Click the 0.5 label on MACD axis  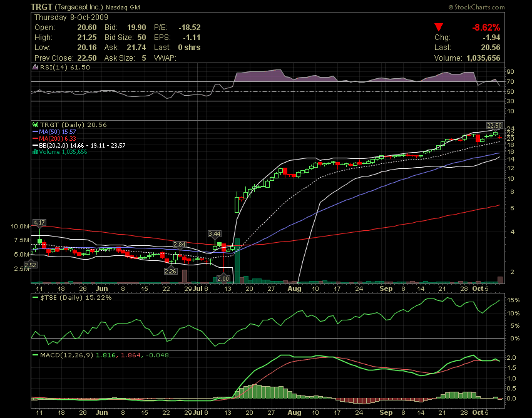[x=511, y=388]
